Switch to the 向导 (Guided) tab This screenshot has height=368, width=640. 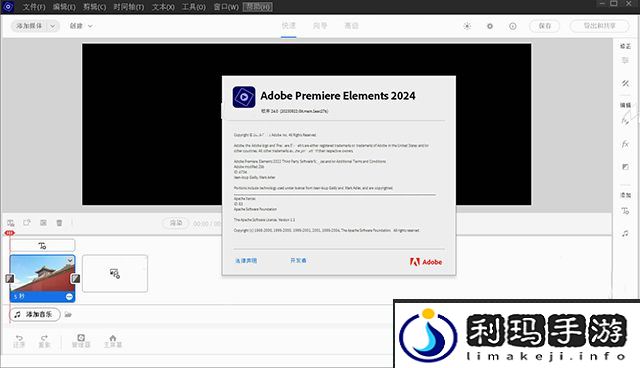(320, 26)
